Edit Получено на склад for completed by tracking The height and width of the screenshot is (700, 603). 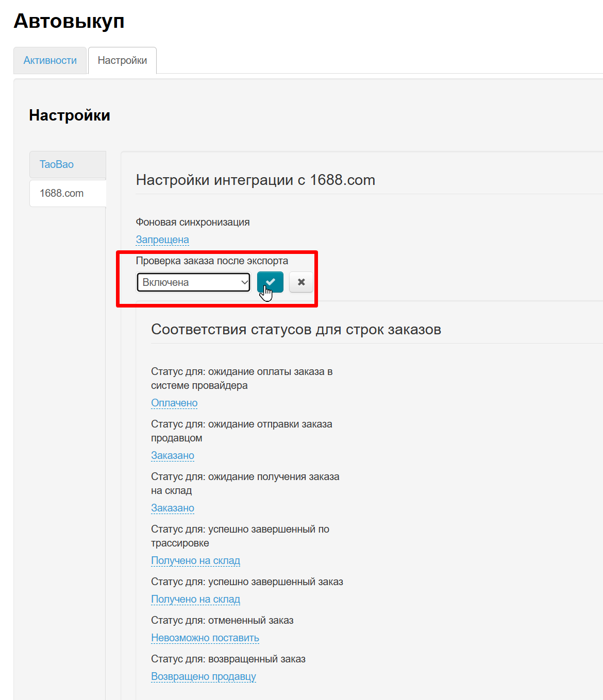point(195,560)
